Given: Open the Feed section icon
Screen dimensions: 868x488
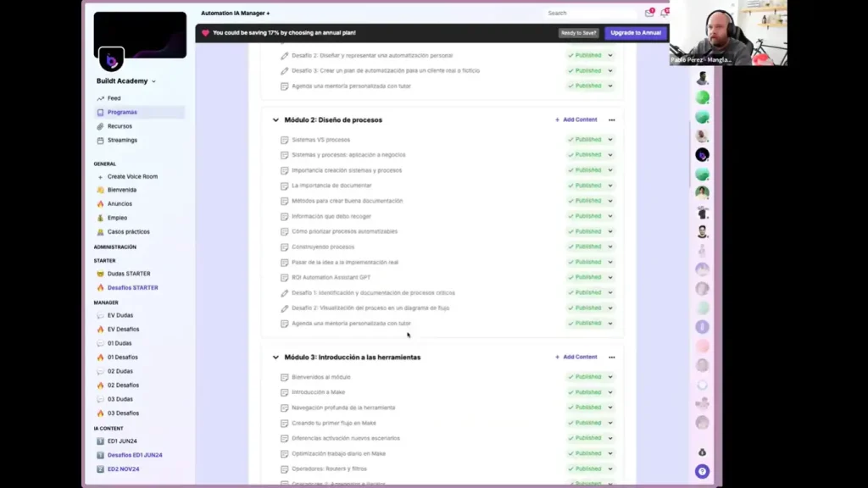Looking at the screenshot, I should pyautogui.click(x=98, y=97).
